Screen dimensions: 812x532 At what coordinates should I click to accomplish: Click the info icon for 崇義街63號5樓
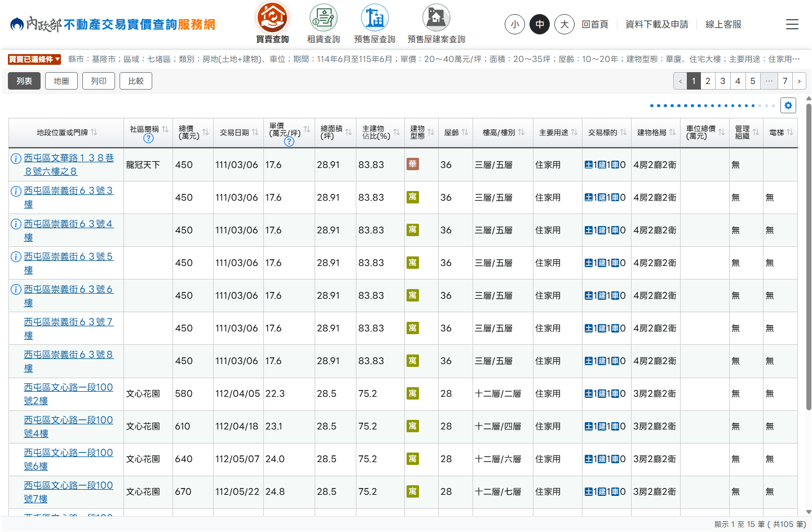pos(16,256)
